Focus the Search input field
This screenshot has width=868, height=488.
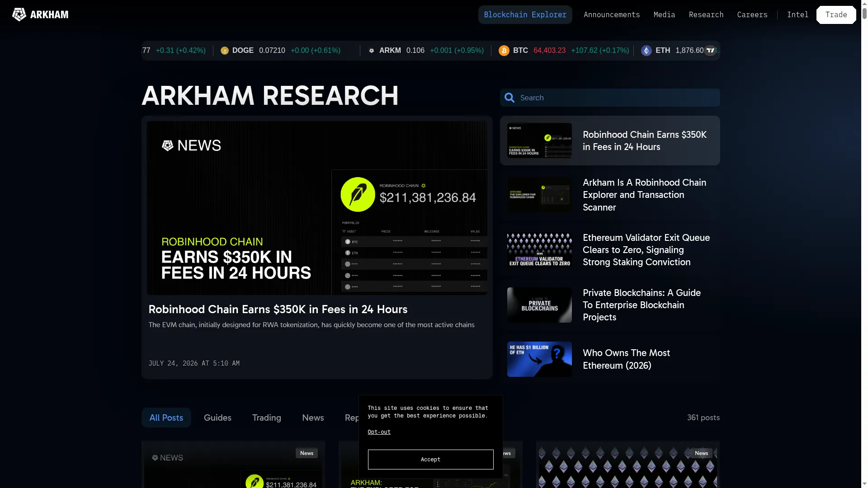coord(610,98)
